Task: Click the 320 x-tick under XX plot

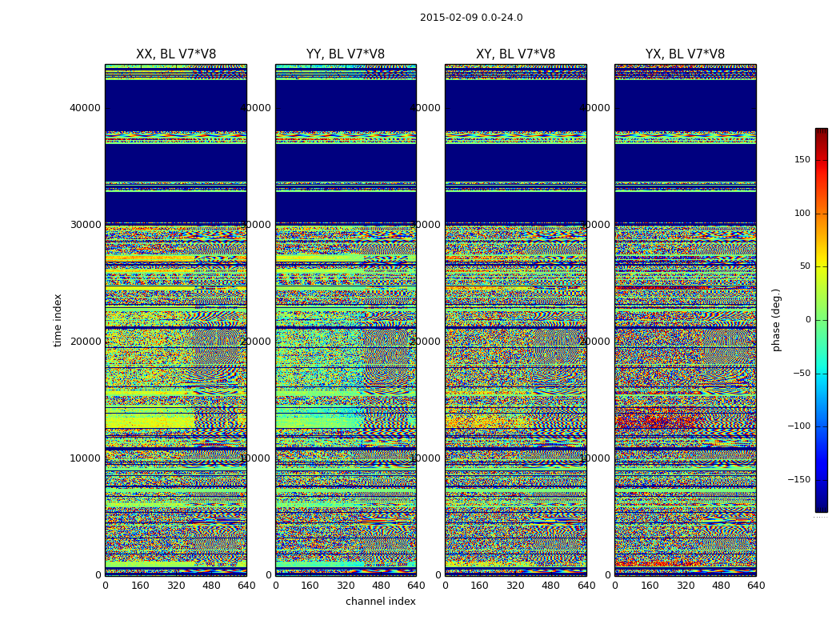Action: click(176, 586)
